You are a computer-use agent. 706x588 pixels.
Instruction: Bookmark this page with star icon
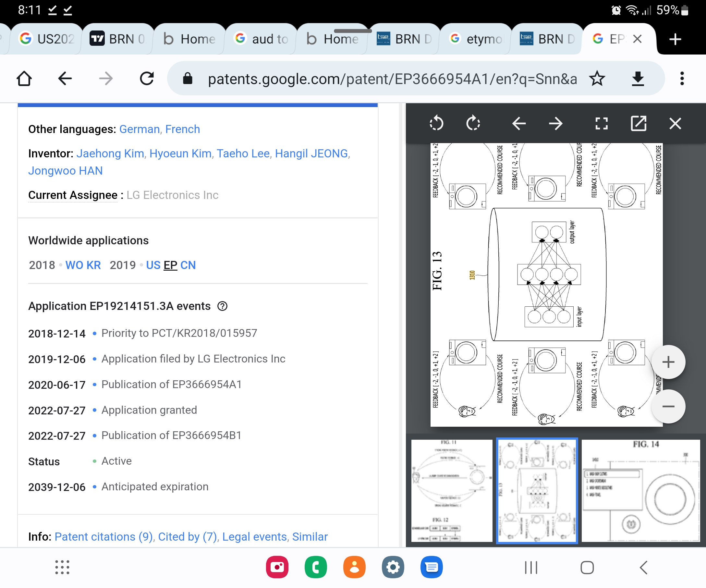pos(597,79)
